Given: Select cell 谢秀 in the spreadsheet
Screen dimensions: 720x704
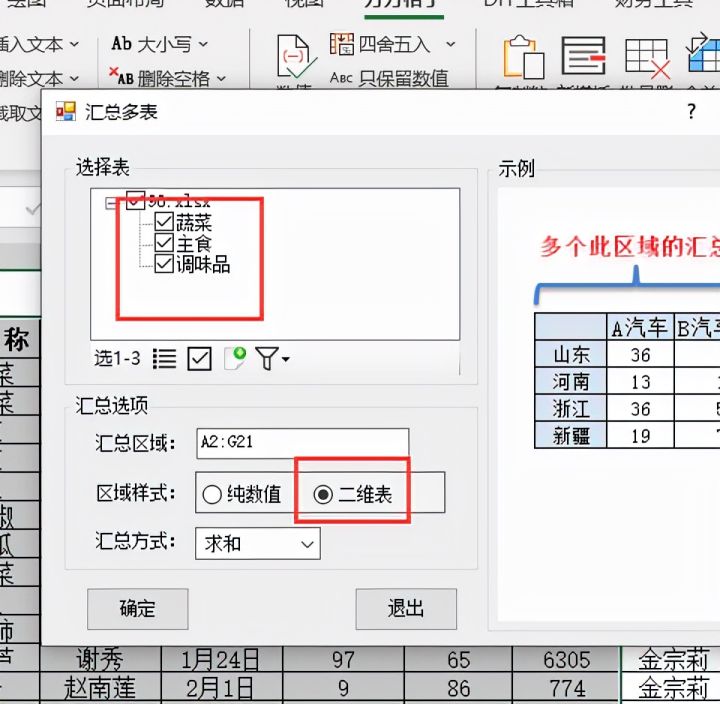Looking at the screenshot, I should [x=101, y=660].
